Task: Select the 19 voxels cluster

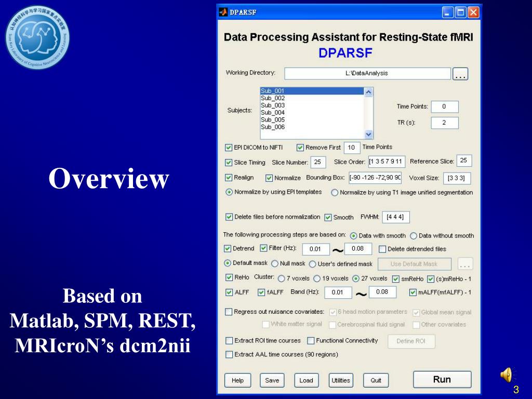Action: coord(317,278)
